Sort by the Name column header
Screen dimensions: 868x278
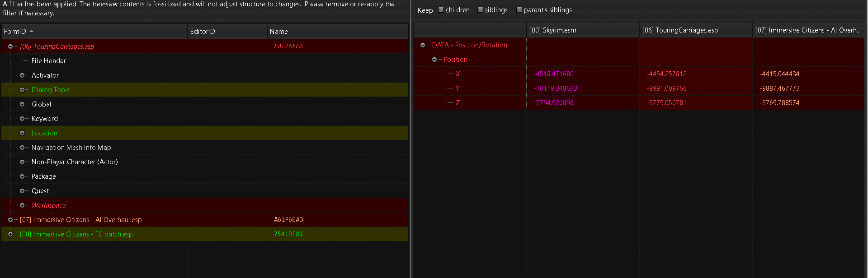click(x=337, y=31)
